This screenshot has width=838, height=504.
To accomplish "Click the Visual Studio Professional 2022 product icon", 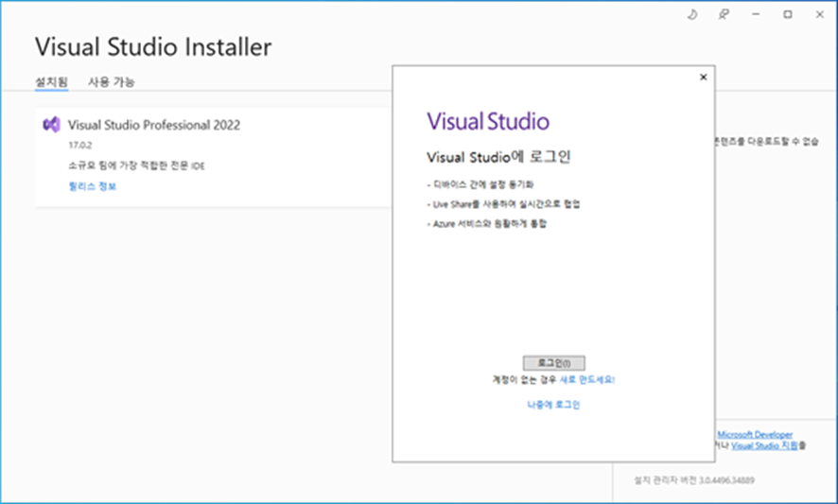I will (51, 125).
